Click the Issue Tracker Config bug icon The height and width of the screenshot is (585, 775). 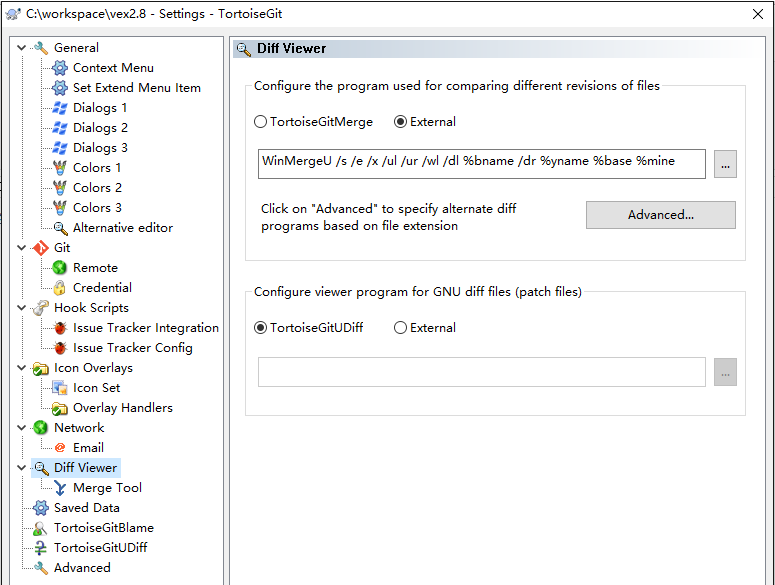point(60,348)
